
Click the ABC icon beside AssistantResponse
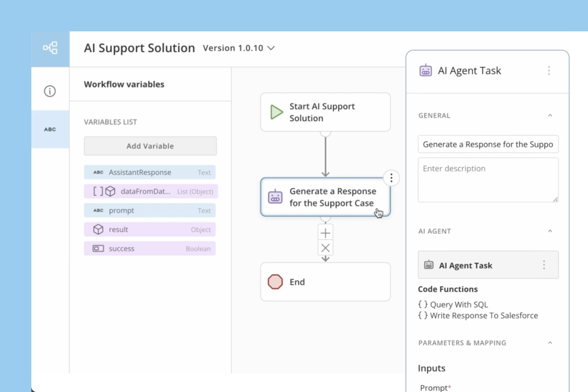click(98, 172)
